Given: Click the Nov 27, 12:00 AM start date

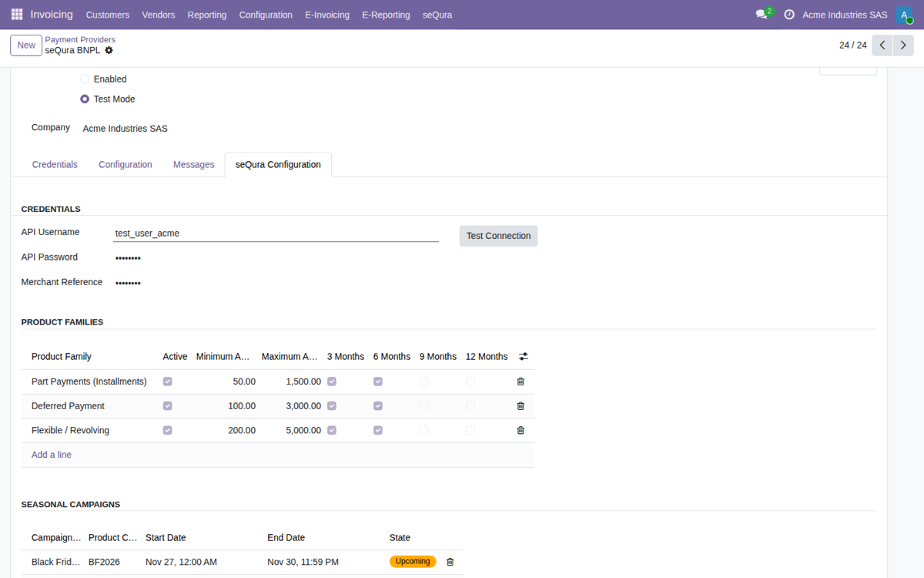Looking at the screenshot, I should point(181,562).
